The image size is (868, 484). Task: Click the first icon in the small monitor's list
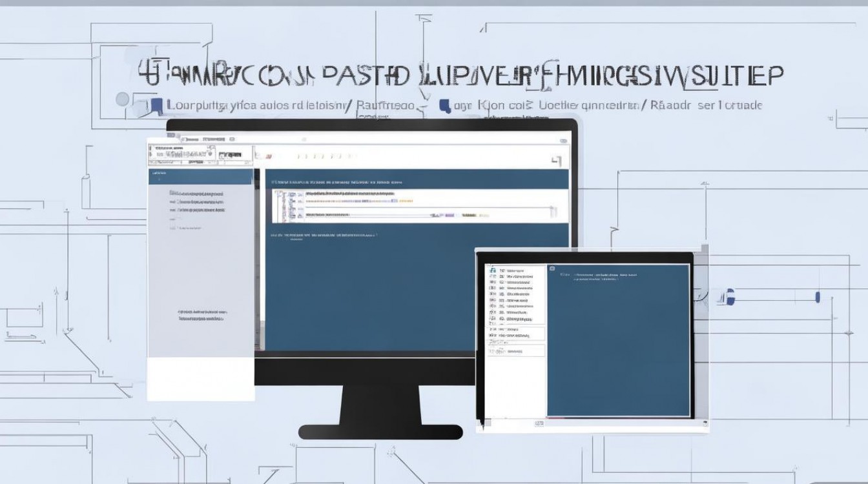[x=493, y=270]
